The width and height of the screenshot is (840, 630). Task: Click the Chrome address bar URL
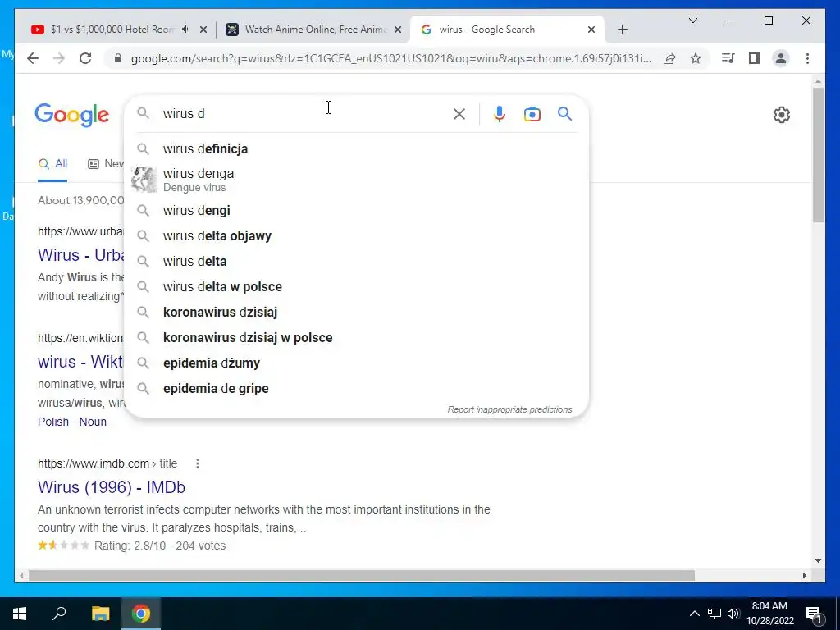tap(391, 58)
